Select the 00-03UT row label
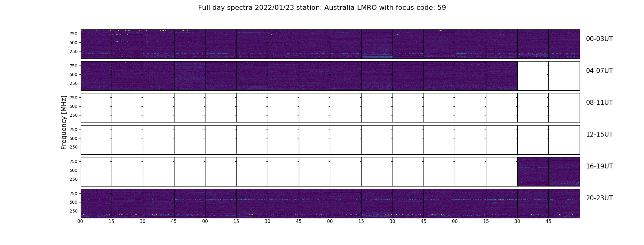The image size is (644, 245). click(599, 39)
